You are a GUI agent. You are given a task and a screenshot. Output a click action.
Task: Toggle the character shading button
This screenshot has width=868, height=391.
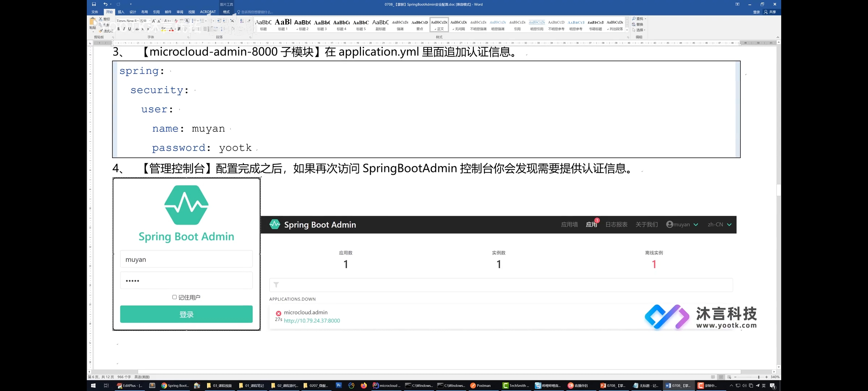179,29
